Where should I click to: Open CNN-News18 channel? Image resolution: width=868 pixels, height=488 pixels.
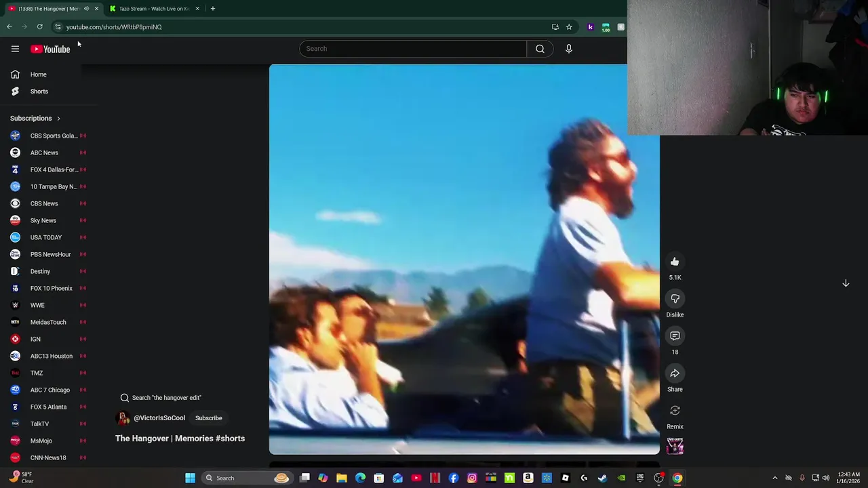point(47,457)
